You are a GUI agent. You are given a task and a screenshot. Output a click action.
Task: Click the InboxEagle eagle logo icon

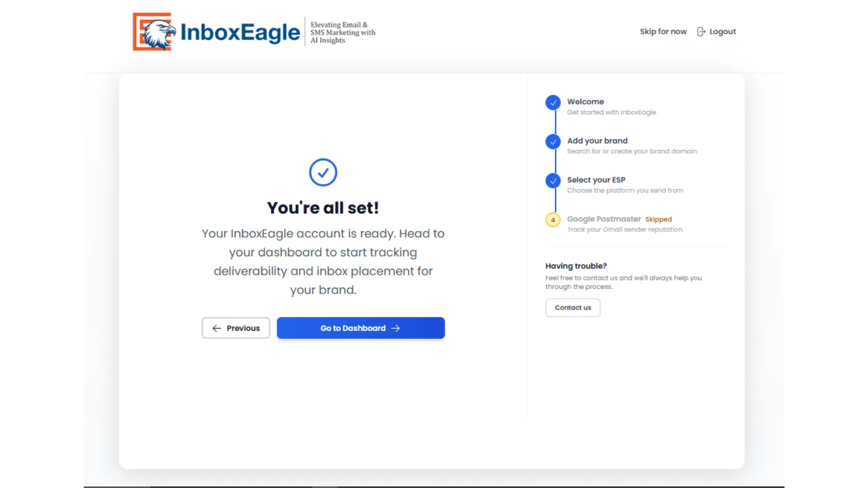tap(154, 32)
